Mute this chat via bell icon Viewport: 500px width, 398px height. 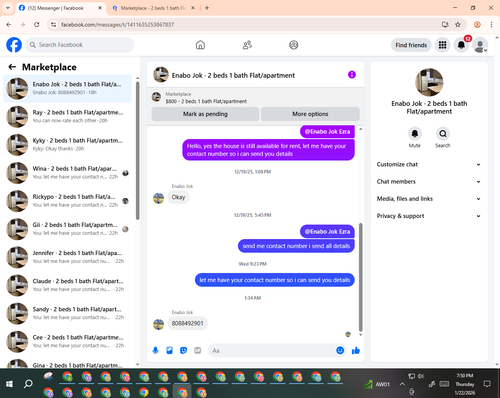(414, 134)
